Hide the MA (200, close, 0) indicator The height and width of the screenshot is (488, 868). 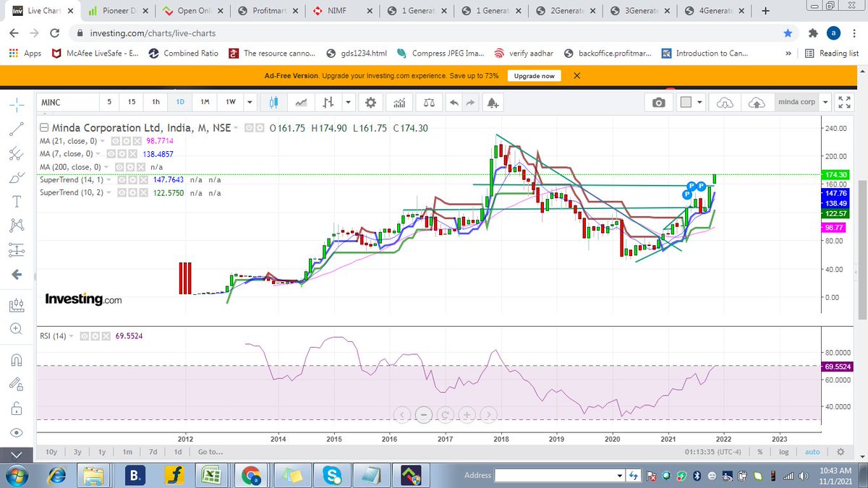pos(119,167)
